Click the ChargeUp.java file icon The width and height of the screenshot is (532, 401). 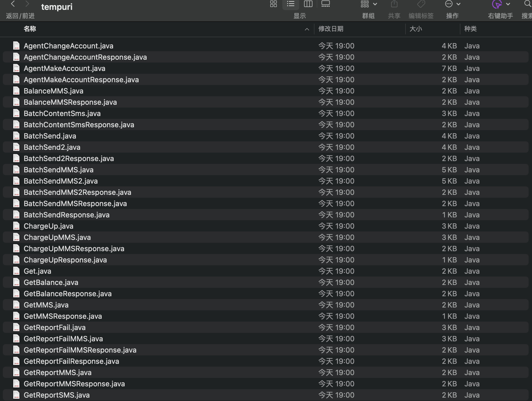tap(16, 226)
